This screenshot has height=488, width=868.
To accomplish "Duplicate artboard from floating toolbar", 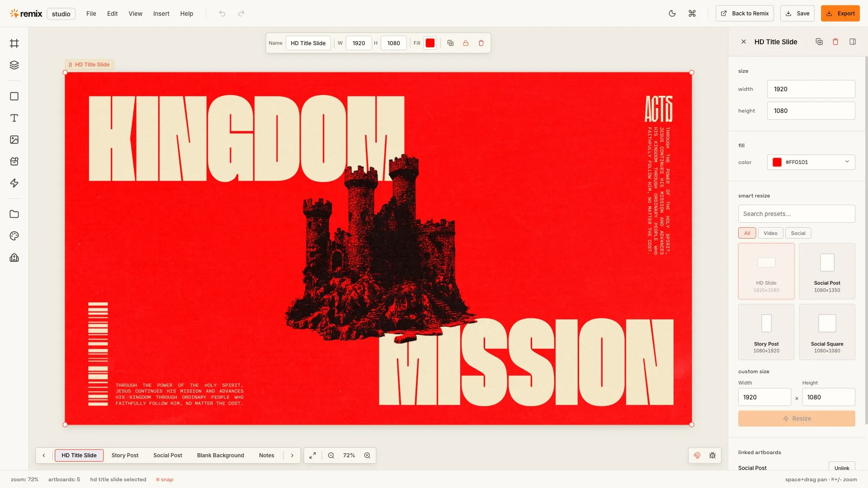I will (x=450, y=43).
